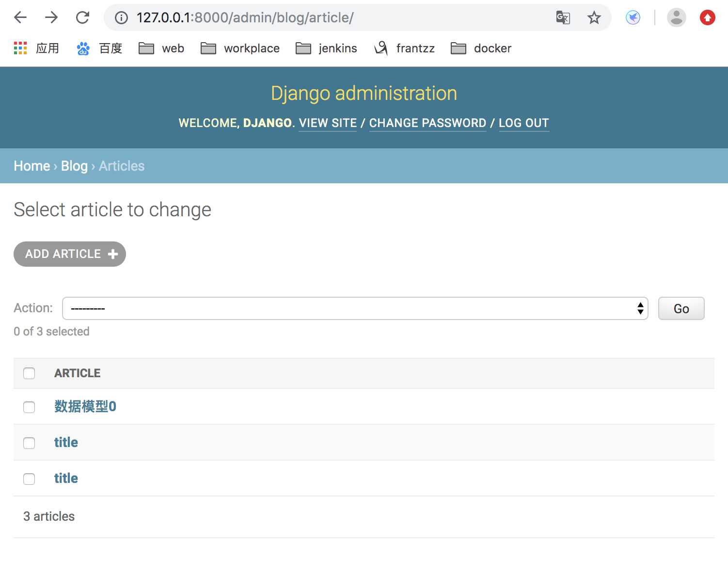Open the View Site link
Viewport: 728px width, 576px height.
(x=328, y=123)
